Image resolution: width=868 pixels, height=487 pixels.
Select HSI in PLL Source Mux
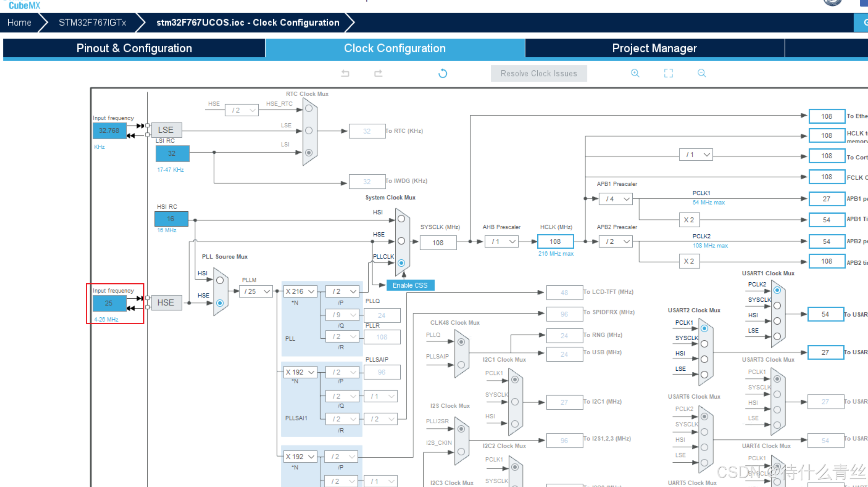tap(220, 280)
